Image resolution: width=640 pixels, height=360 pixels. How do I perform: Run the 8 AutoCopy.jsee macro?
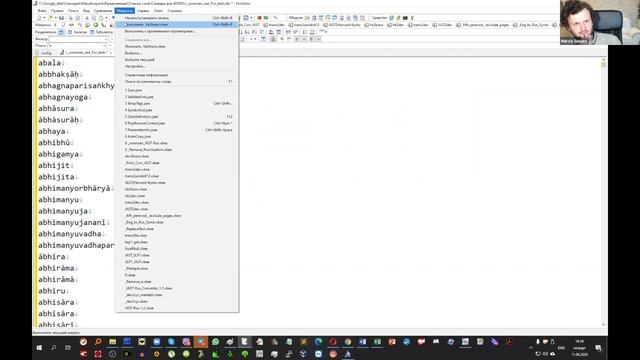[x=178, y=136]
